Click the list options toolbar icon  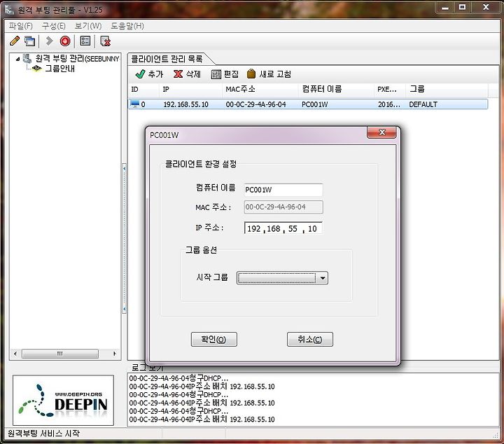[85, 41]
